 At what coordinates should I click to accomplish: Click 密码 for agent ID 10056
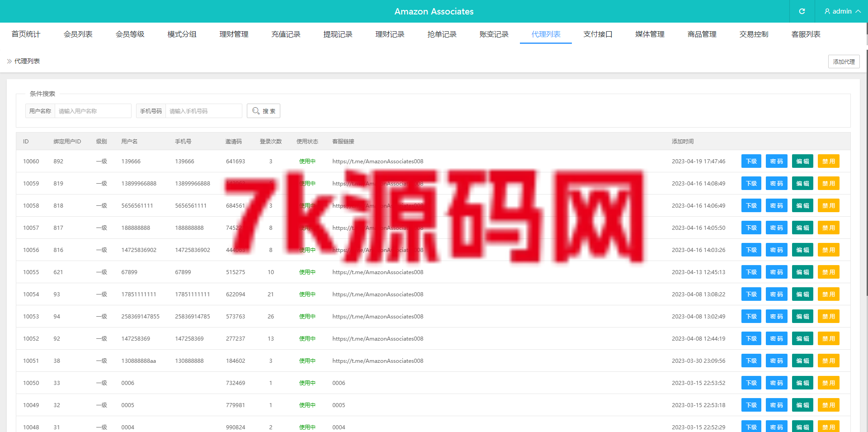tap(777, 250)
